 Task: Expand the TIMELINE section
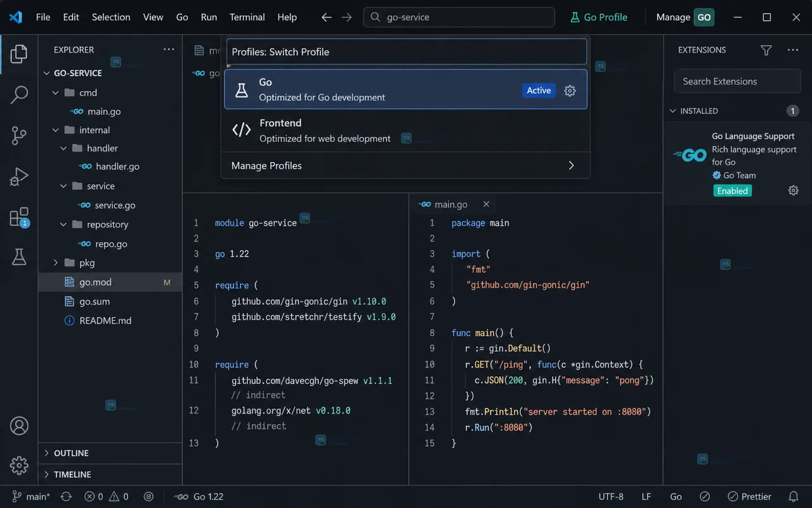110,474
